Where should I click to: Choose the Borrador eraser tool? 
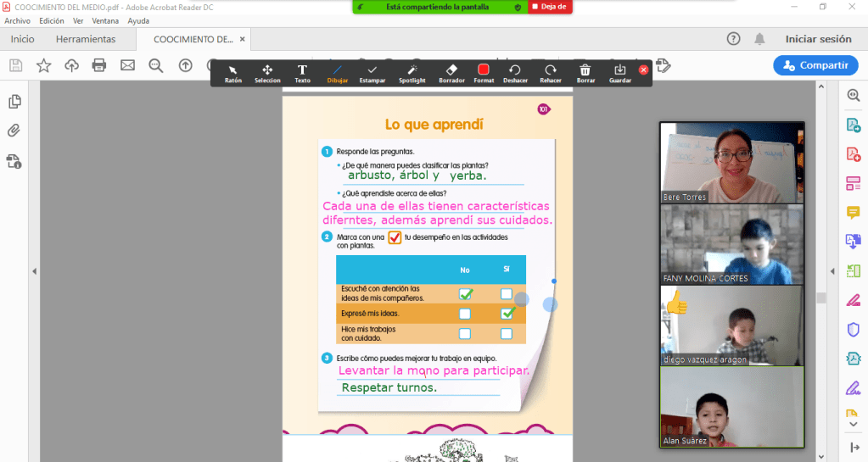(x=451, y=74)
